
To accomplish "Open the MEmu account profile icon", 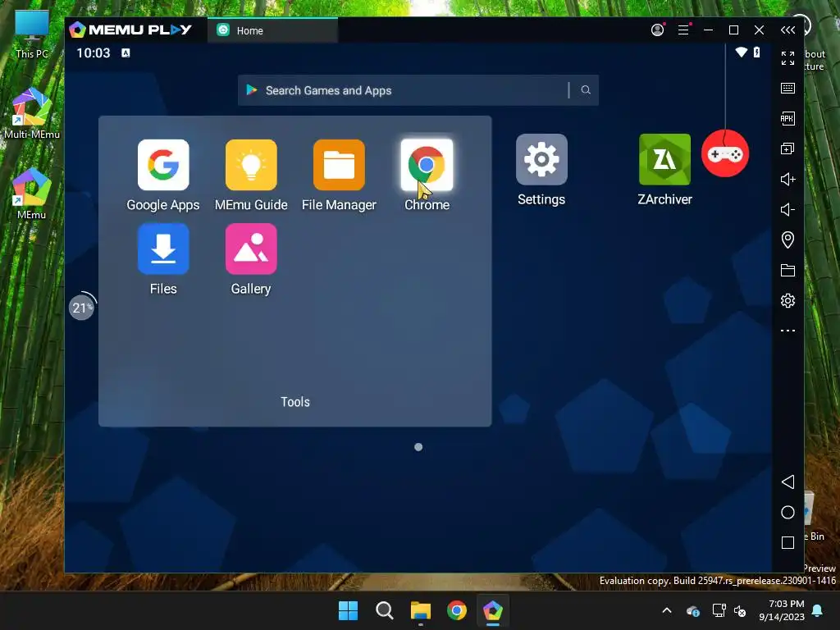I will (x=657, y=30).
